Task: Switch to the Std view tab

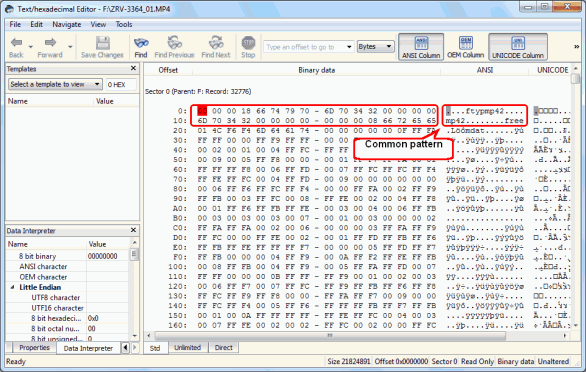Action: click(155, 348)
